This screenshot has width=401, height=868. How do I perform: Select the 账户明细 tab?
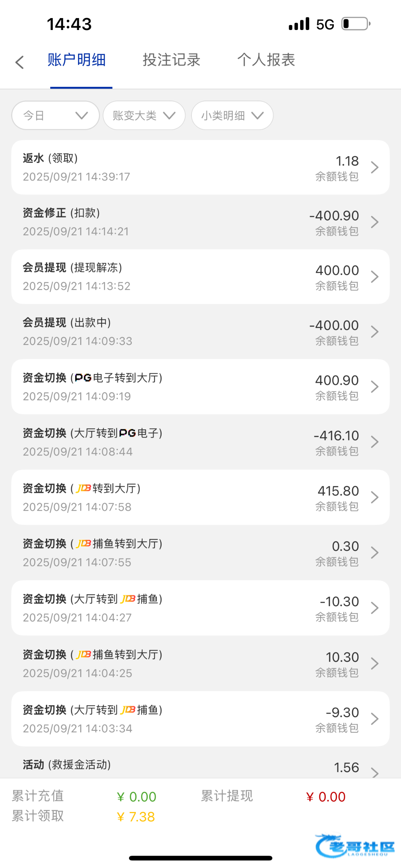click(77, 60)
